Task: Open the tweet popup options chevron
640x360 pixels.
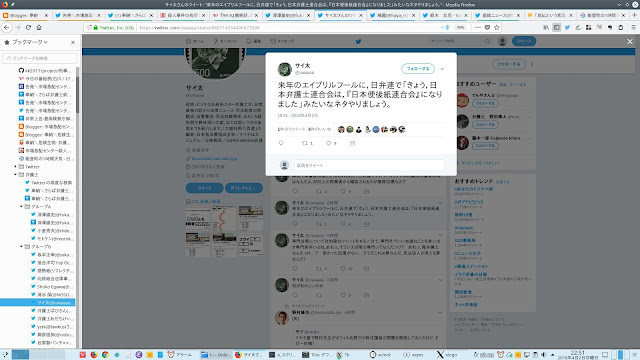Action: pos(442,69)
